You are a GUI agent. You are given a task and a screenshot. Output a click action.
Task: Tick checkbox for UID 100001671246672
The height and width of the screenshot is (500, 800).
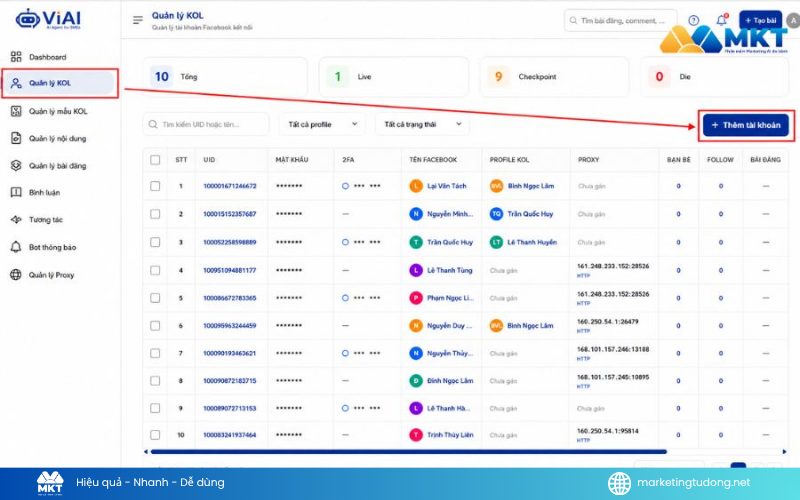point(155,186)
